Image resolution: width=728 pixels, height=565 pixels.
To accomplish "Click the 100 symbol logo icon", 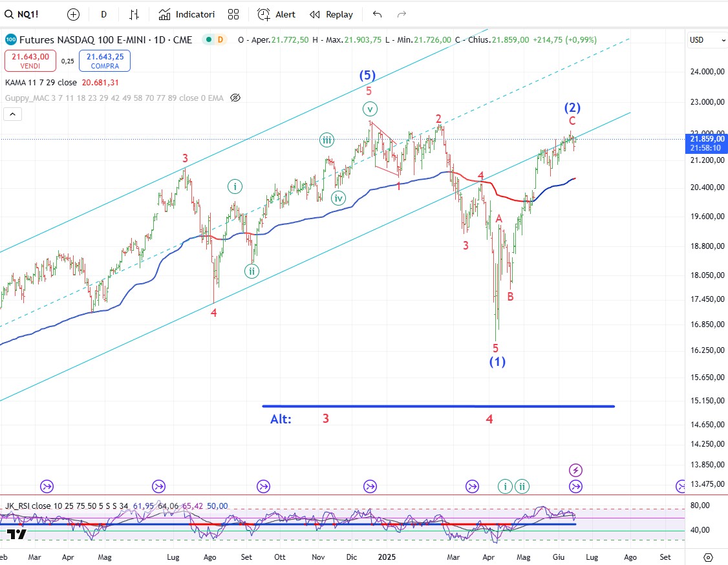I will click(11, 40).
